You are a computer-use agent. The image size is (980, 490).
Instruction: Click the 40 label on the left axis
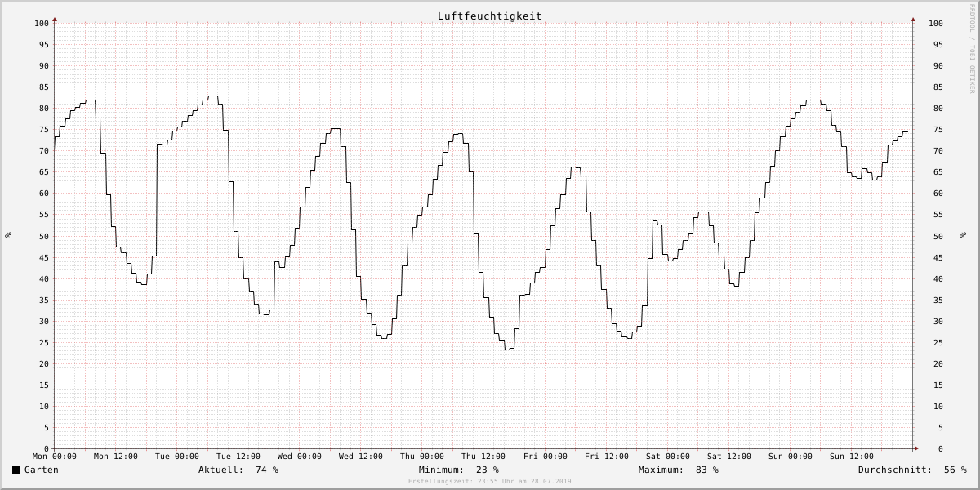[x=44, y=278]
